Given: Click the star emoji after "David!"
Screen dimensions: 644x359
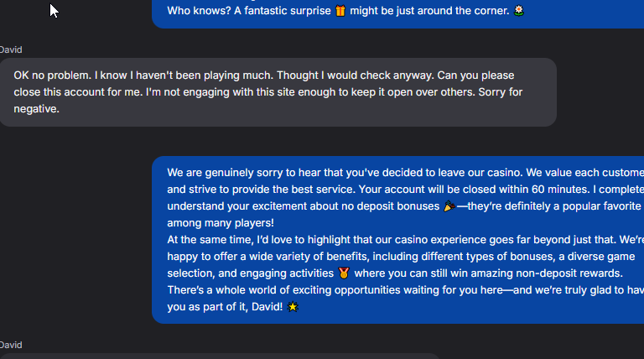Looking at the screenshot, I should 293,307.
